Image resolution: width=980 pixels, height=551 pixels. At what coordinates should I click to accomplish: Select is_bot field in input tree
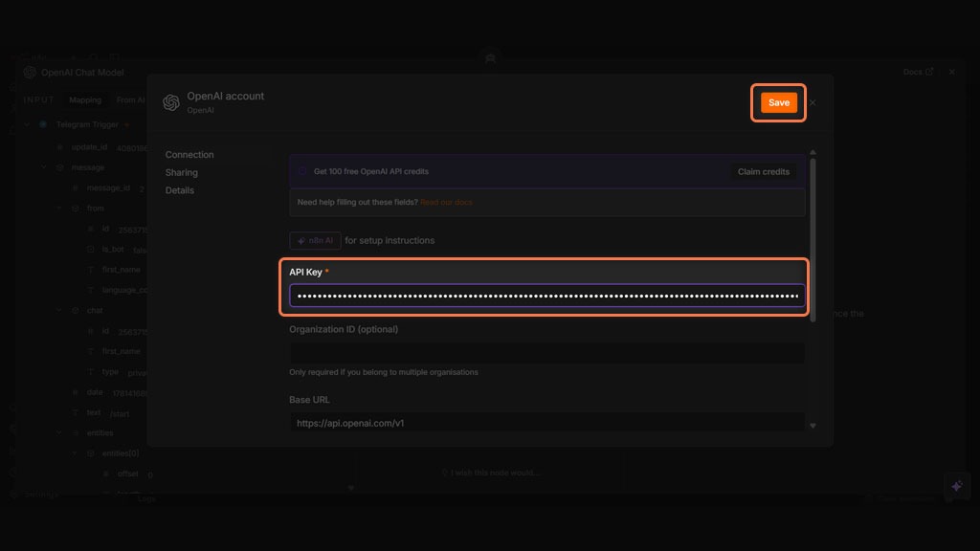click(x=113, y=249)
